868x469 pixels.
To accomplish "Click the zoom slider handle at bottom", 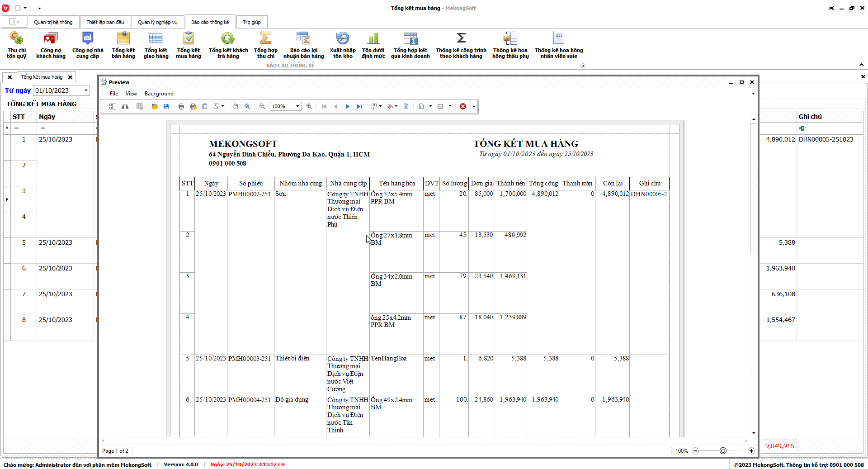I will [x=723, y=451].
